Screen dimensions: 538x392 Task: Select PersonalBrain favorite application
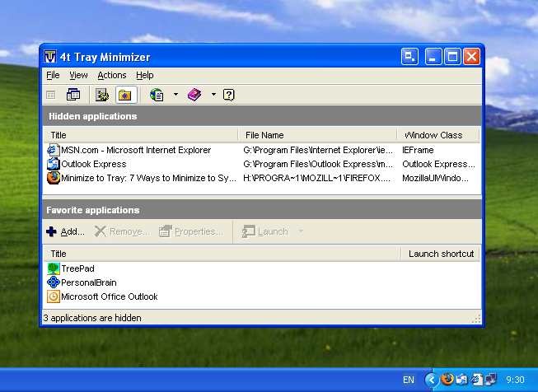coord(88,282)
